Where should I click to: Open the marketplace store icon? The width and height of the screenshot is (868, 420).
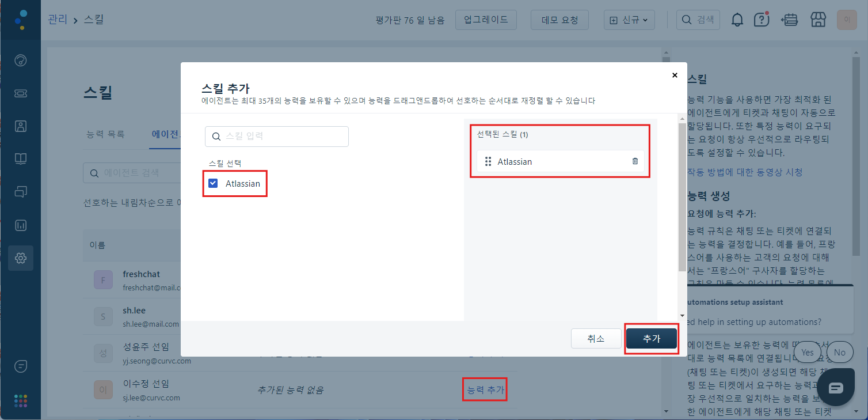(x=818, y=20)
